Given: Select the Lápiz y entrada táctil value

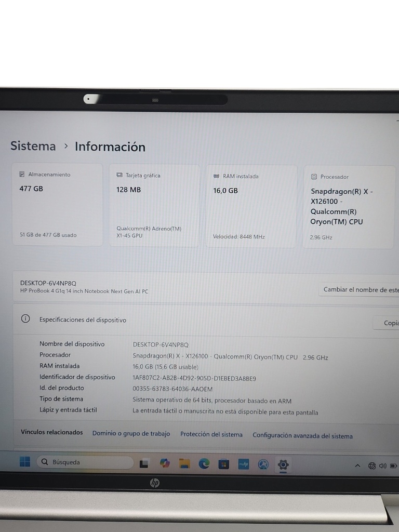Looking at the screenshot, I should 225,411.
